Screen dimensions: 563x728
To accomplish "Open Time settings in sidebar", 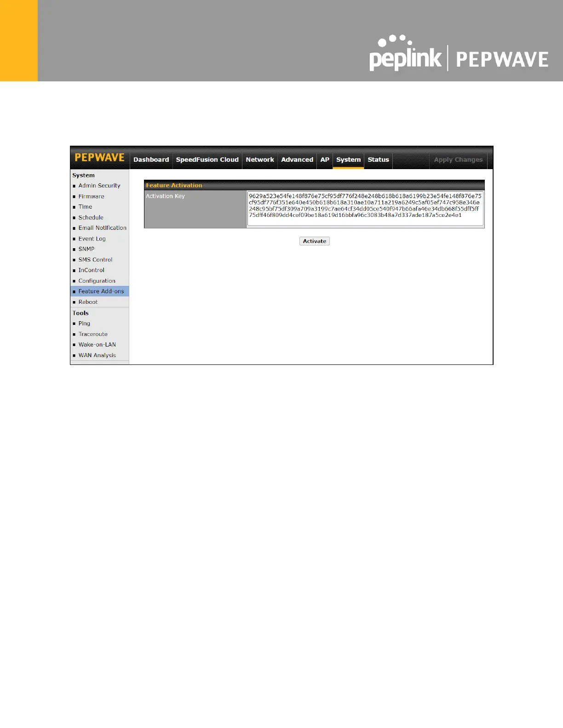I will pyautogui.click(x=85, y=207).
